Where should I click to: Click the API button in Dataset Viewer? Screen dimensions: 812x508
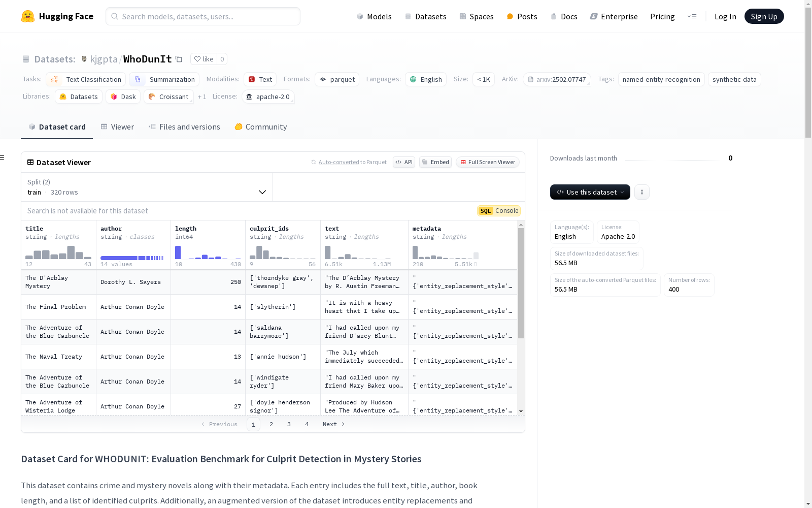coord(404,162)
